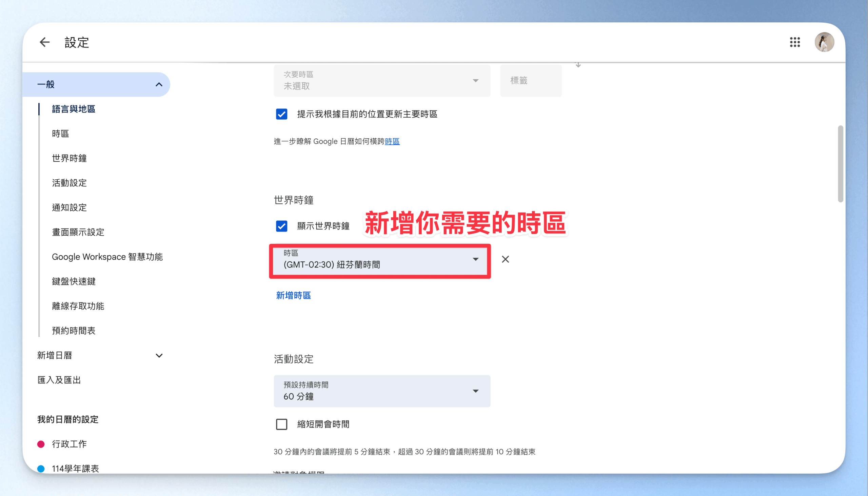Open the Google apps grid
This screenshot has width=868, height=496.
pyautogui.click(x=795, y=42)
